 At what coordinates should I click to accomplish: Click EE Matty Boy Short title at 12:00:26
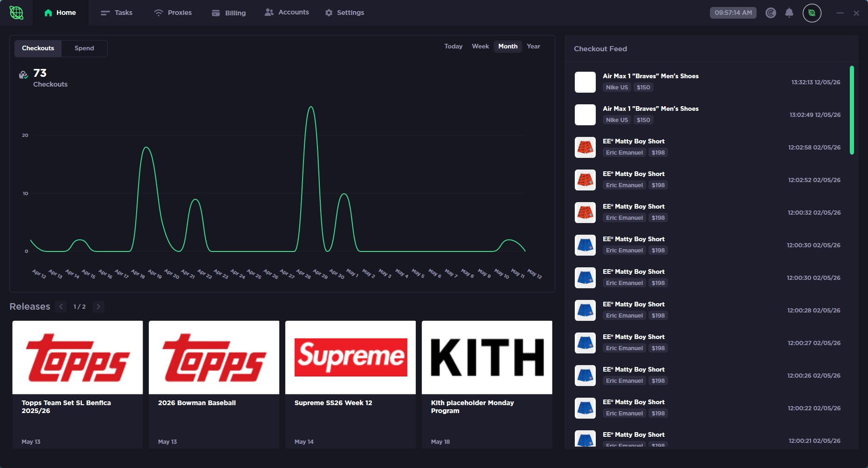(x=634, y=370)
